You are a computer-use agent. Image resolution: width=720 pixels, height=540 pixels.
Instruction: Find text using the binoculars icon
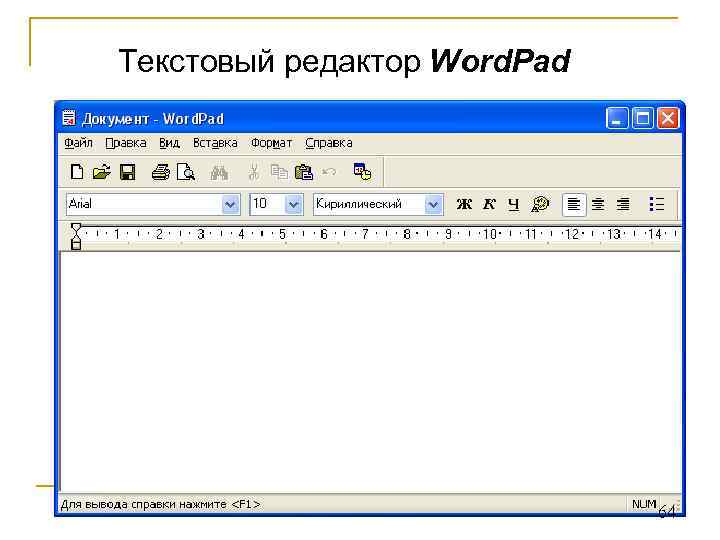(x=219, y=173)
